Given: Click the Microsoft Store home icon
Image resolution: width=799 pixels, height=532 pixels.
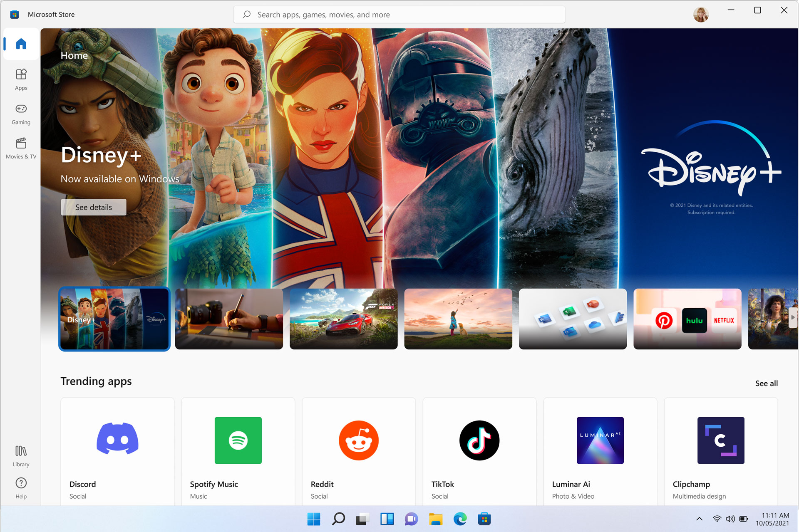Looking at the screenshot, I should pos(21,44).
